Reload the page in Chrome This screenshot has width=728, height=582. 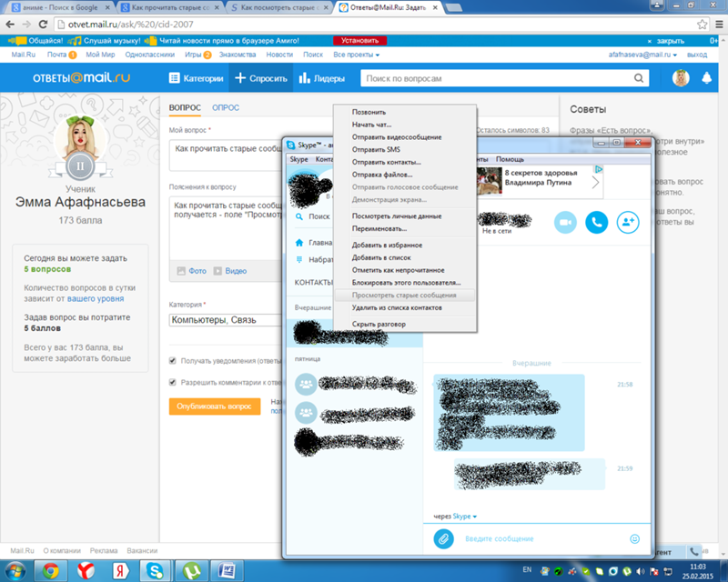(43, 25)
